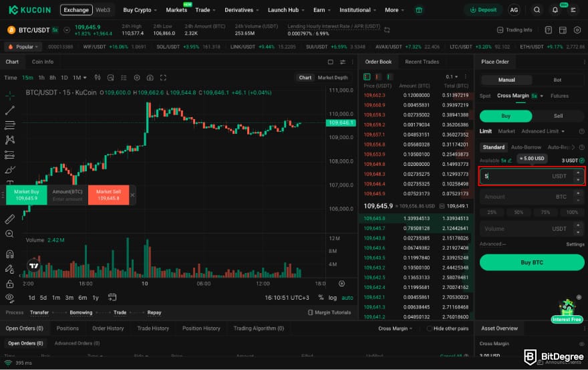Open the Order History tab
588x370 pixels.
108,329
